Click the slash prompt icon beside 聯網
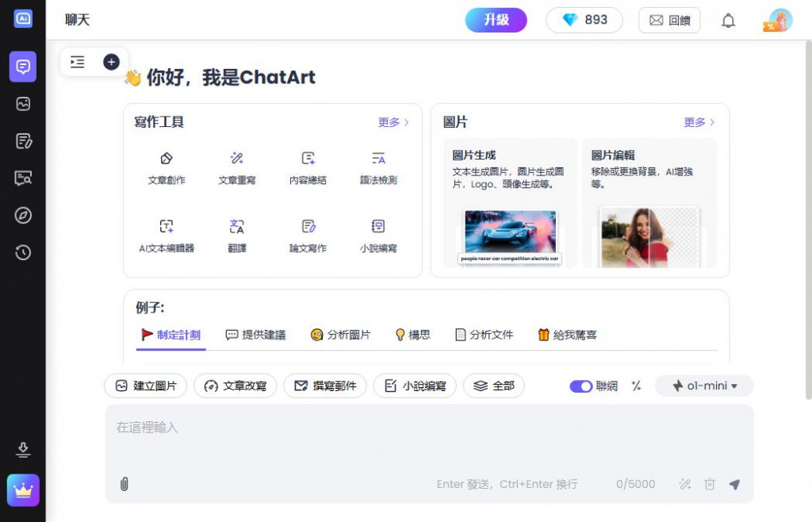Viewport: 812px width, 522px height. point(637,386)
